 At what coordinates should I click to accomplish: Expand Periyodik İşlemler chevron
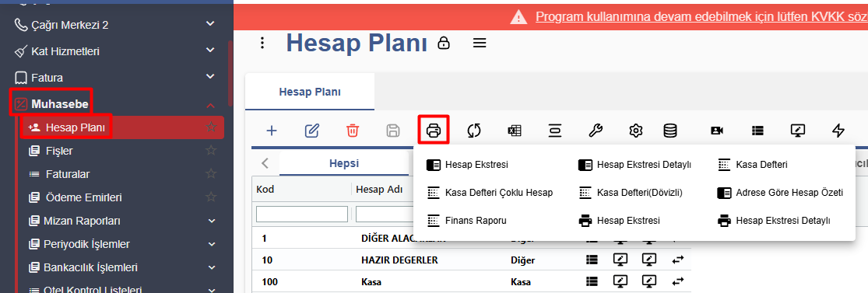(x=212, y=244)
